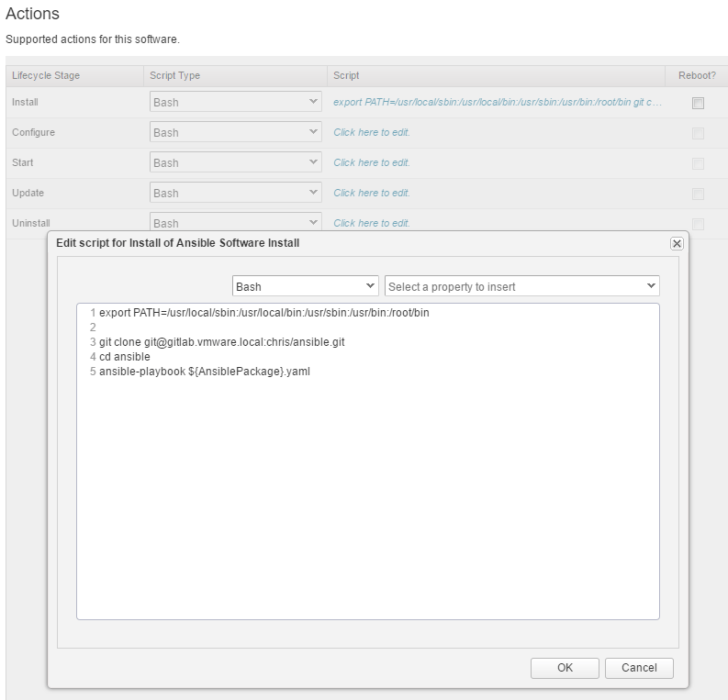Screen dimensions: 728x700
Task: Expand 'Select a property to insert' dropdown
Action: click(x=521, y=286)
